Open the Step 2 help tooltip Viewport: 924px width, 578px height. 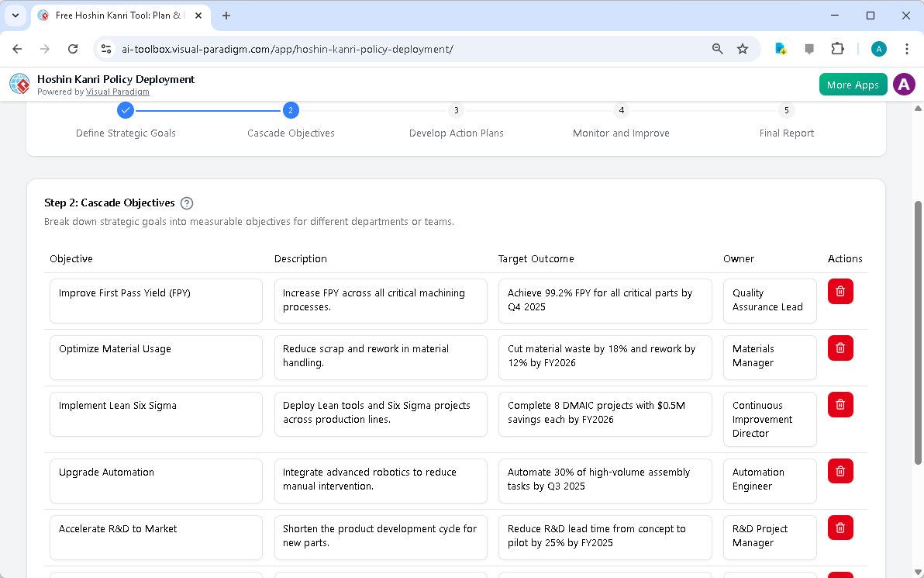pos(186,202)
